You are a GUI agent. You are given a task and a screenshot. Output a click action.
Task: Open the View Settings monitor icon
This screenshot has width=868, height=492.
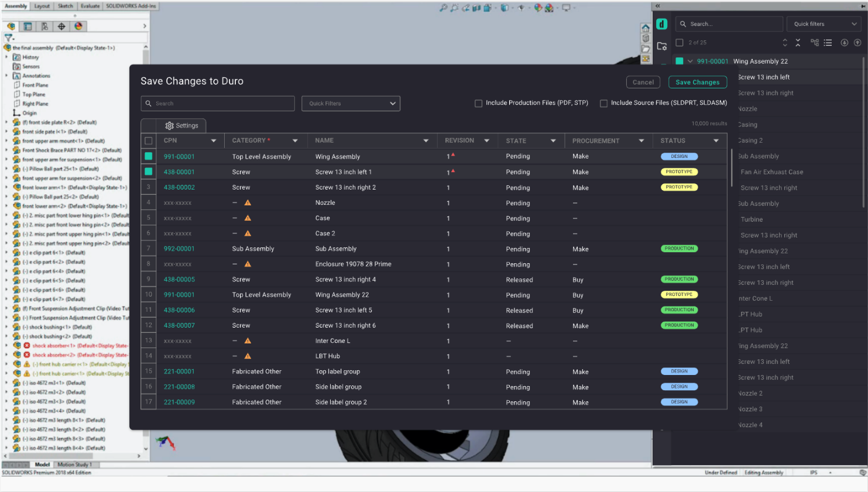pyautogui.click(x=566, y=8)
